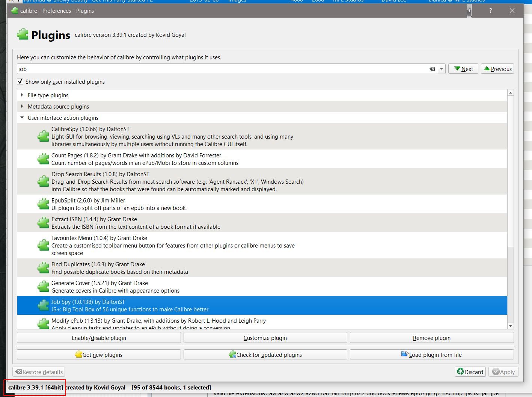Click the Count Pages plugin puzzle icon
This screenshot has height=397, width=532.
[x=43, y=159]
